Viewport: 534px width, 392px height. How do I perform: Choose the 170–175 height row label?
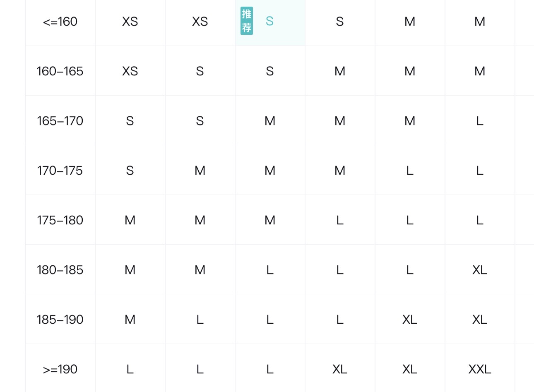pyautogui.click(x=60, y=171)
